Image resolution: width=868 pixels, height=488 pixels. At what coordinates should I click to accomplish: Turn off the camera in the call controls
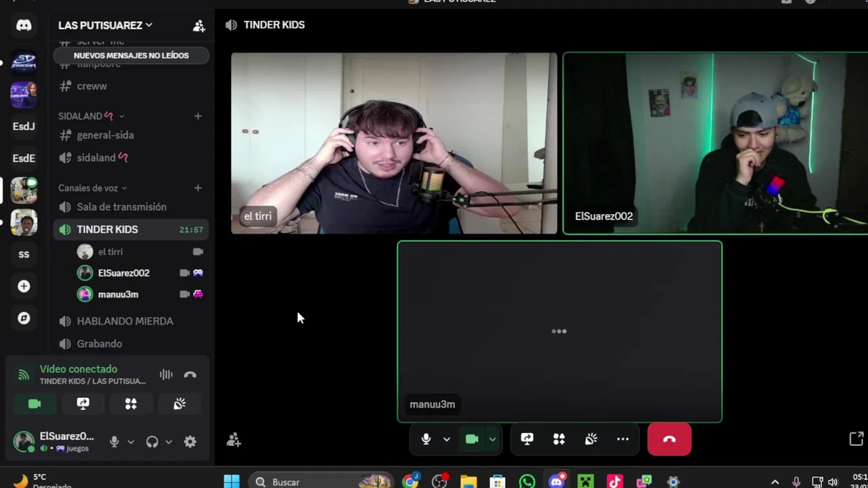pyautogui.click(x=472, y=439)
